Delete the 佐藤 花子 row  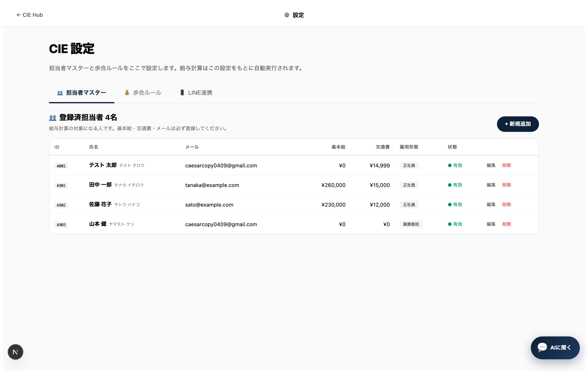[507, 204]
